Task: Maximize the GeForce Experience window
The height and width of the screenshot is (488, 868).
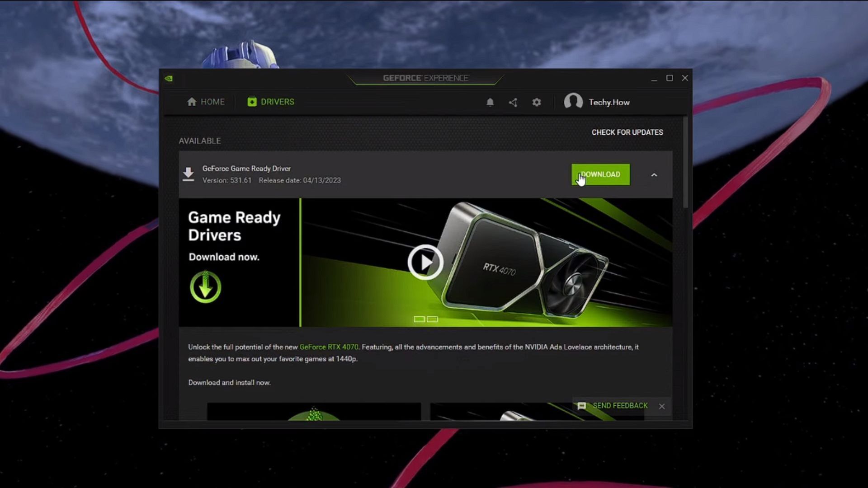Action: (670, 78)
